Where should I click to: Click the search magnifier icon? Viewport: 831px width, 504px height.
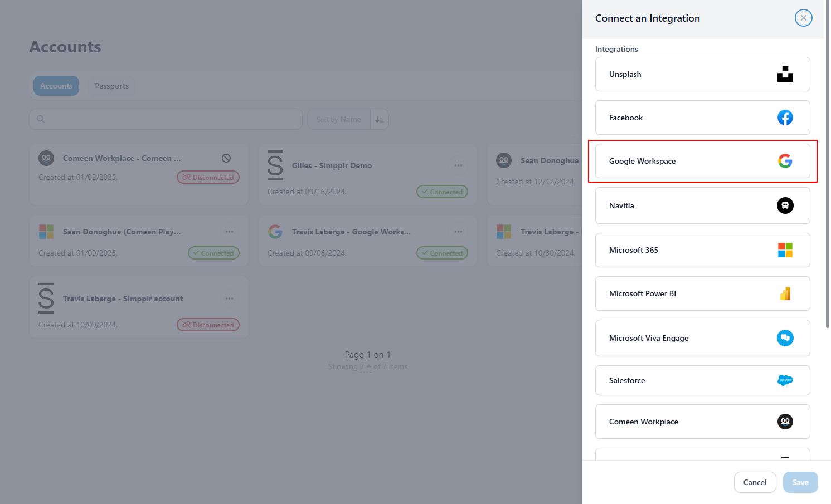click(41, 119)
